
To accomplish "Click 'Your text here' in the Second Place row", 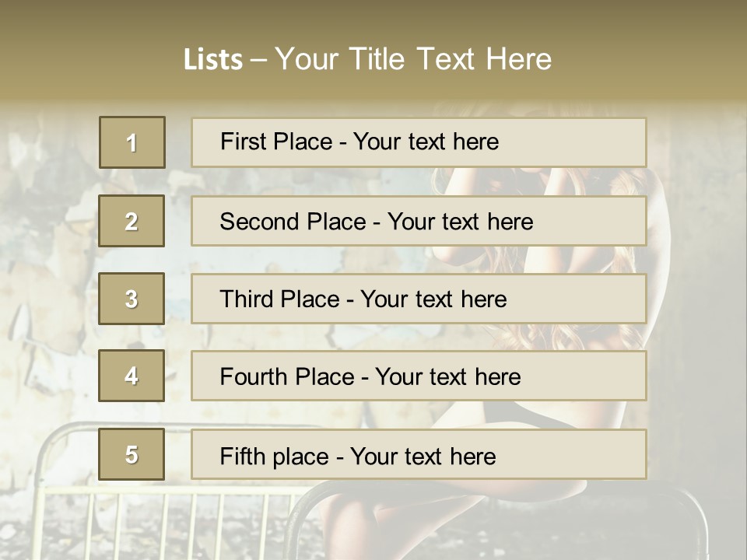I will pyautogui.click(x=460, y=222).
